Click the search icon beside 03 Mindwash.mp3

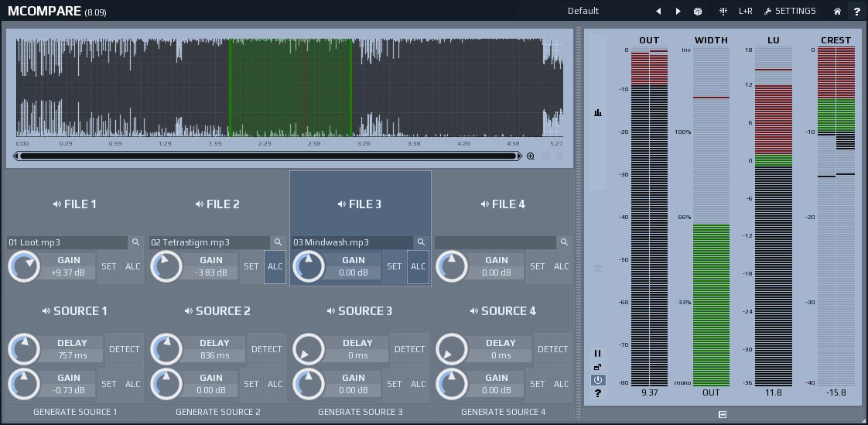point(421,242)
